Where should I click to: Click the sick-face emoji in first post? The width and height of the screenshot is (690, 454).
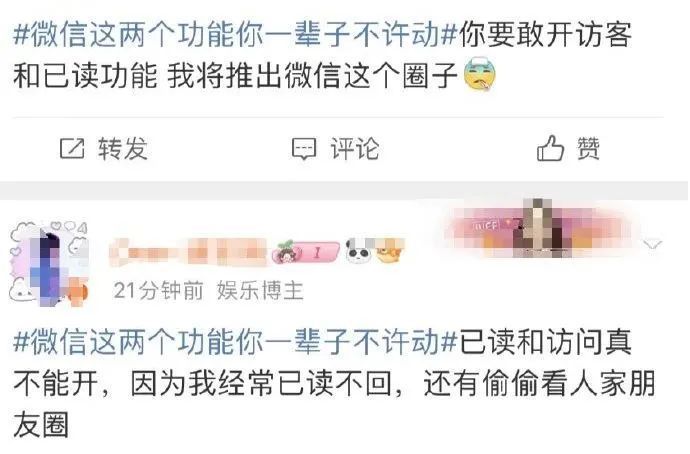point(480,74)
